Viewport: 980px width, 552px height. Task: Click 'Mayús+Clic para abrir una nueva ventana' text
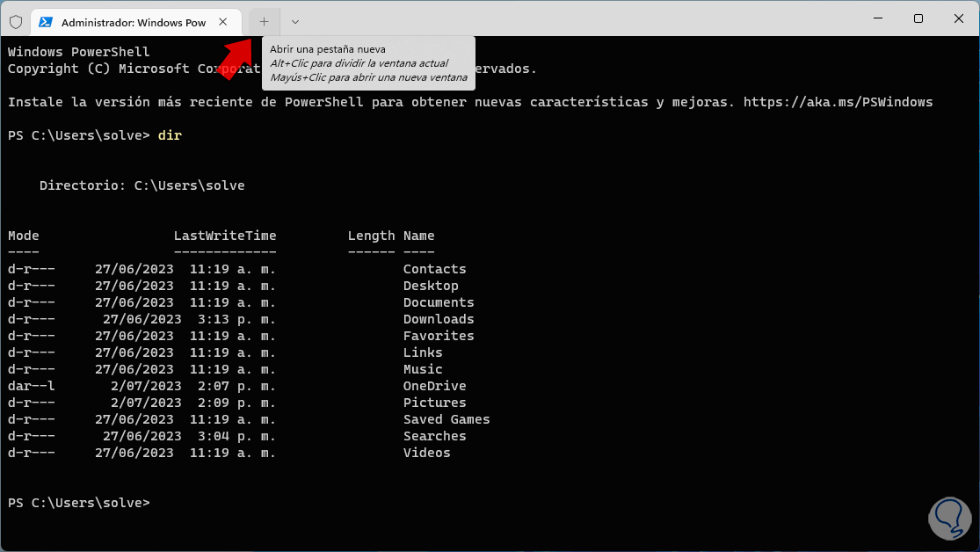point(368,77)
